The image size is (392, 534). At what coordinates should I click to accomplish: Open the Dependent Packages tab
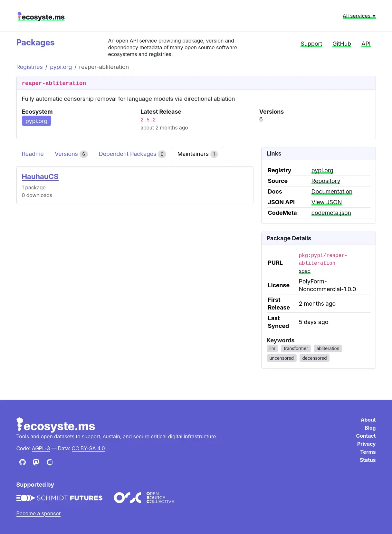[x=132, y=154]
